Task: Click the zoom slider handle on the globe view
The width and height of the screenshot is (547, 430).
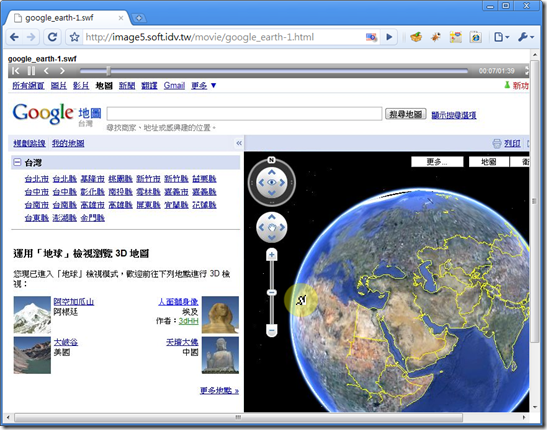Action: coord(272,292)
